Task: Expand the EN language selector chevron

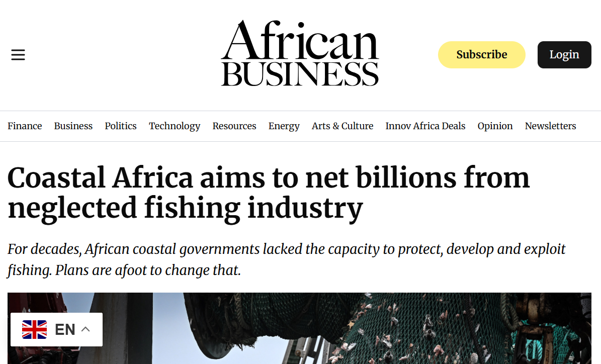Action: tap(85, 329)
